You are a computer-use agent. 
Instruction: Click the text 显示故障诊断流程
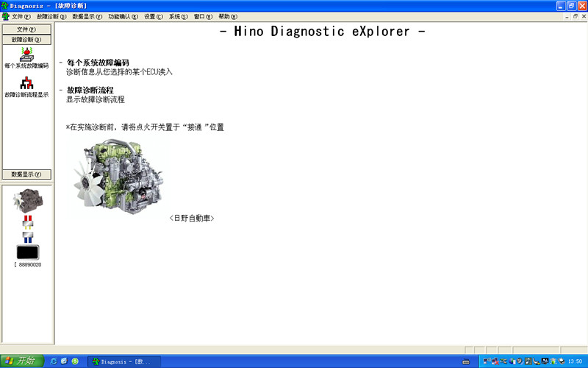coord(96,99)
